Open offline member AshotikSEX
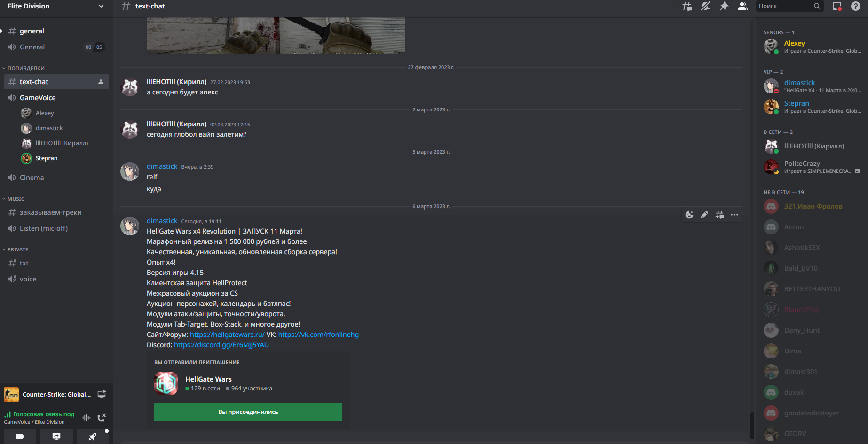The image size is (868, 444). click(812, 247)
